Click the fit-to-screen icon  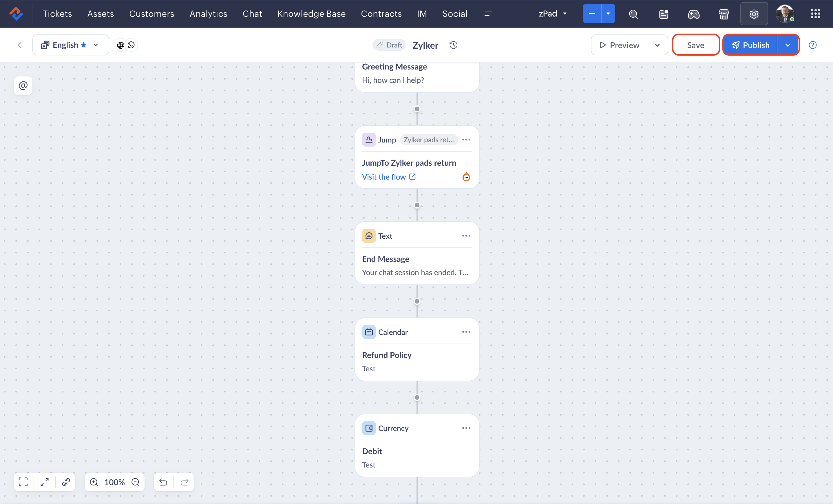pyautogui.click(x=23, y=482)
